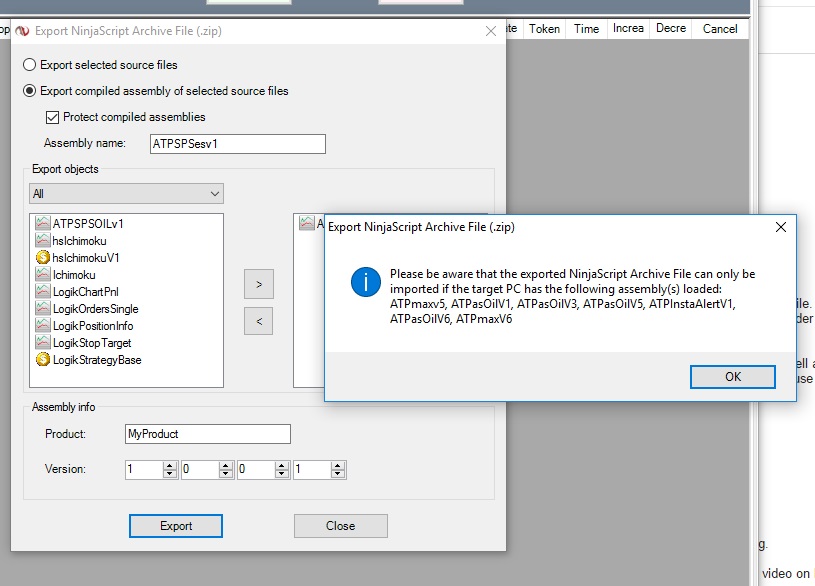Screen dimensions: 815x586
Task: Increase the third version number field
Action: pos(281,465)
